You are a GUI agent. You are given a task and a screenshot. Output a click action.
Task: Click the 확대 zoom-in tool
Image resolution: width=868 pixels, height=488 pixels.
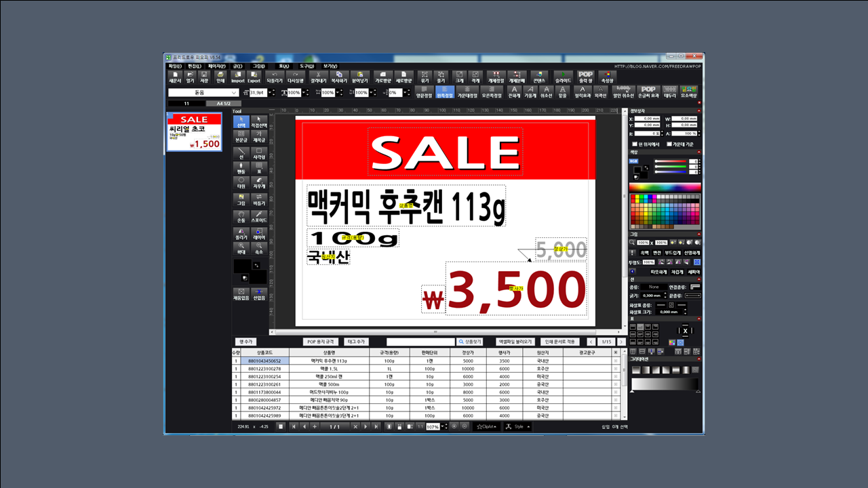click(x=241, y=249)
